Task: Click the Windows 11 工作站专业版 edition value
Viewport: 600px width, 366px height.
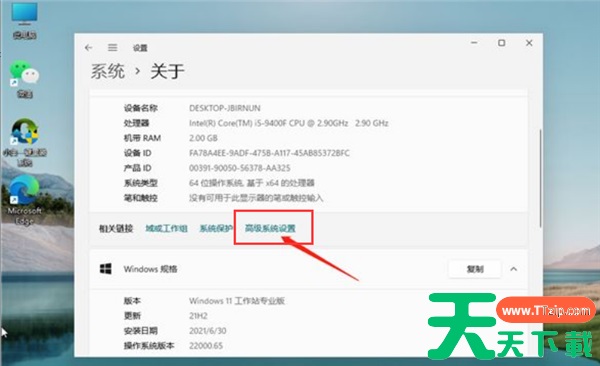Action: pyautogui.click(x=237, y=301)
